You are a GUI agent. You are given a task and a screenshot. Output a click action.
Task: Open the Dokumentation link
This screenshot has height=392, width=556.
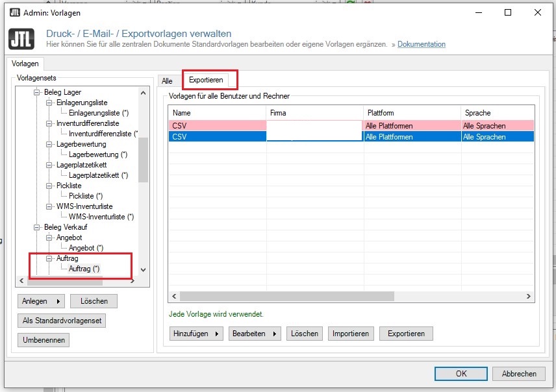pos(421,44)
